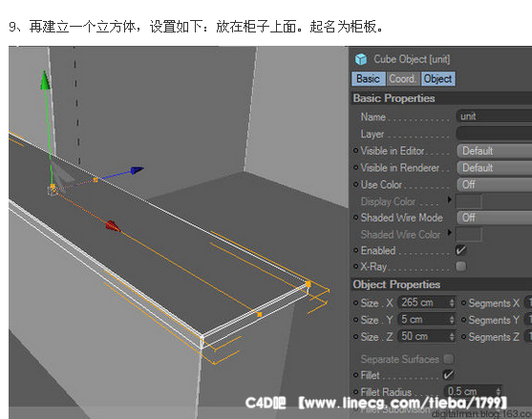Expand the Shaded Wire Color arrow

pos(450,232)
